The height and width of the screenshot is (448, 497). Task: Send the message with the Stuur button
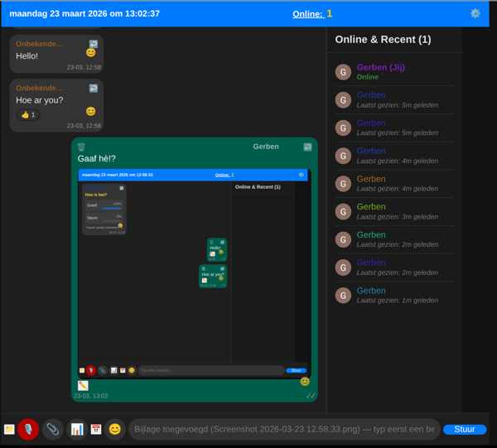[x=465, y=429]
